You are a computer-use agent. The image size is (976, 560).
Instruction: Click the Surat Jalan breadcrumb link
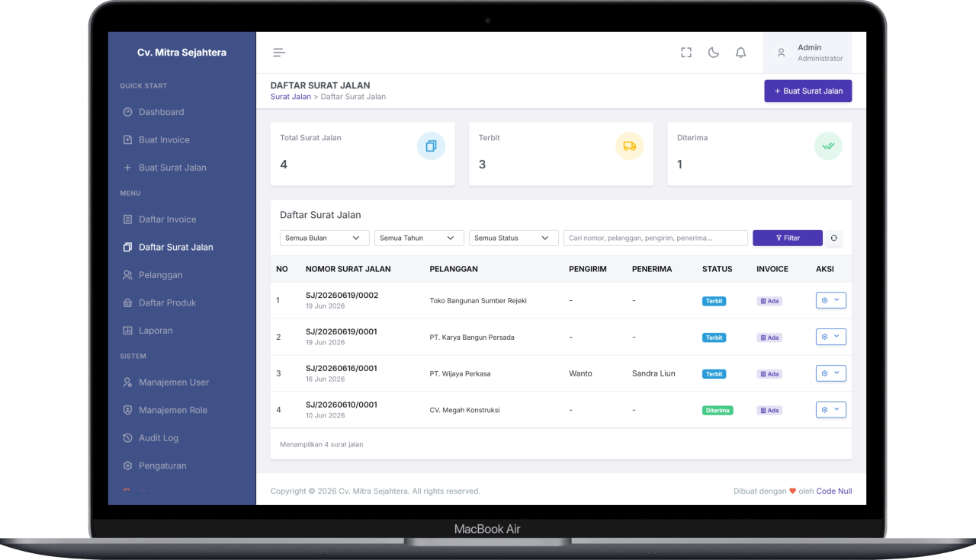pos(291,97)
